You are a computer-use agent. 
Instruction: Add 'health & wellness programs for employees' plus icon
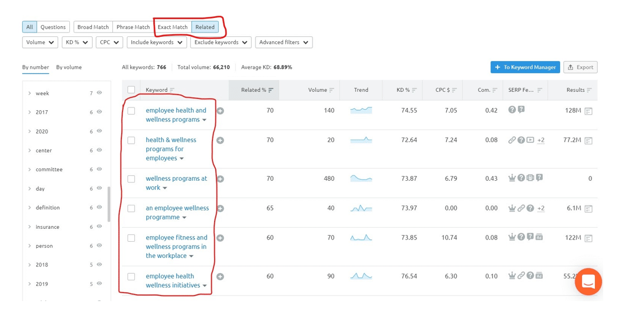[x=220, y=140]
